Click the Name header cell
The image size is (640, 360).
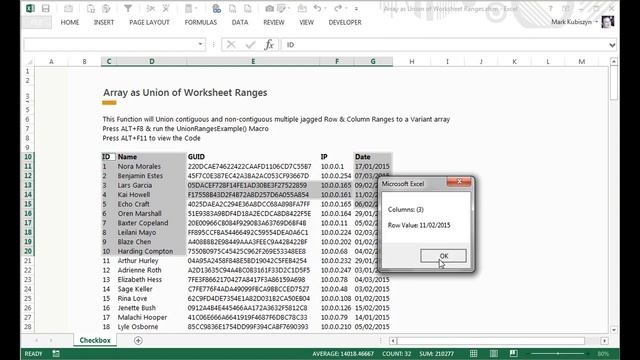point(151,157)
